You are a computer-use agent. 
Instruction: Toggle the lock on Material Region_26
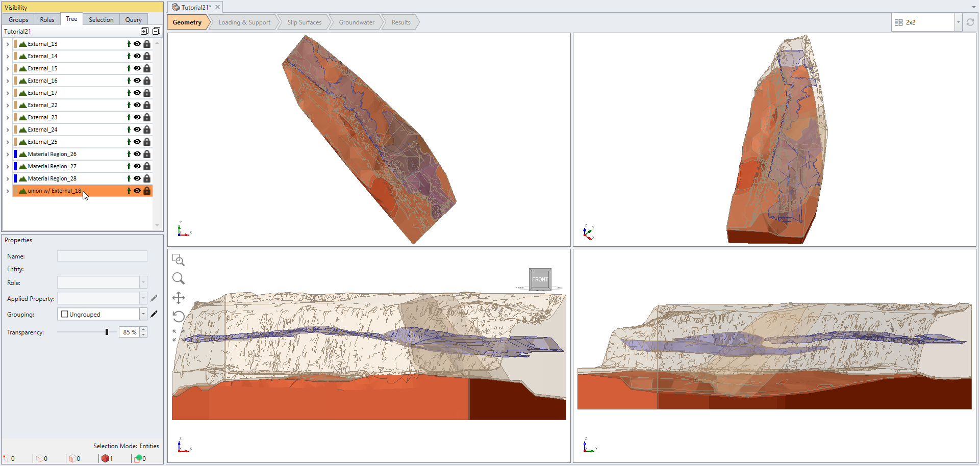click(x=147, y=154)
